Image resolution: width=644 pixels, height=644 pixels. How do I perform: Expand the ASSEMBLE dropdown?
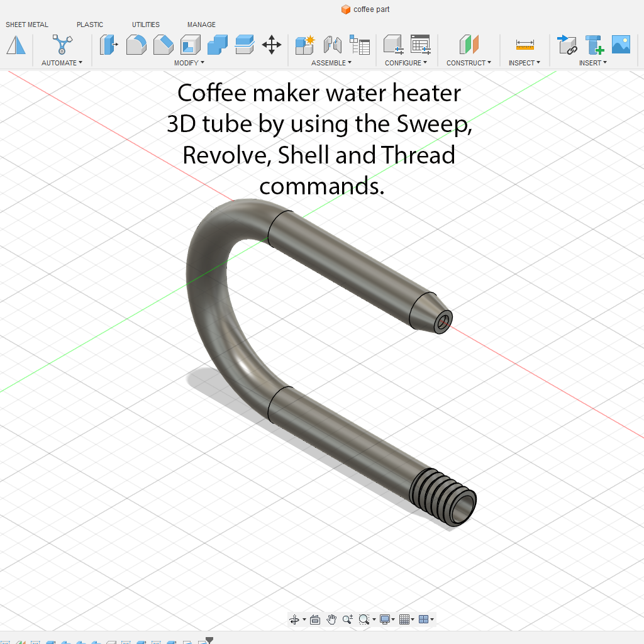(x=331, y=63)
